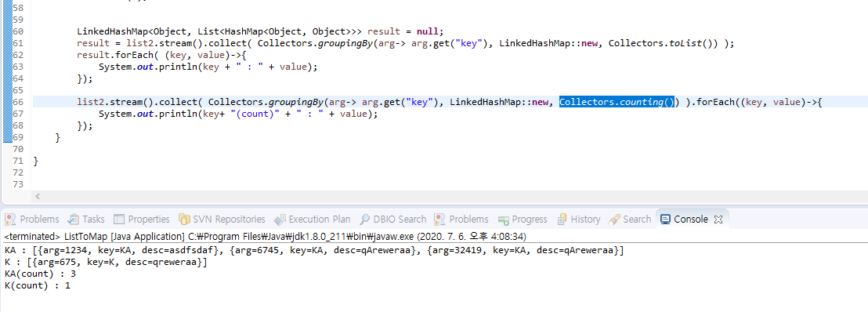The height and width of the screenshot is (312, 868).
Task: Click the word null on line 60
Action: point(428,31)
